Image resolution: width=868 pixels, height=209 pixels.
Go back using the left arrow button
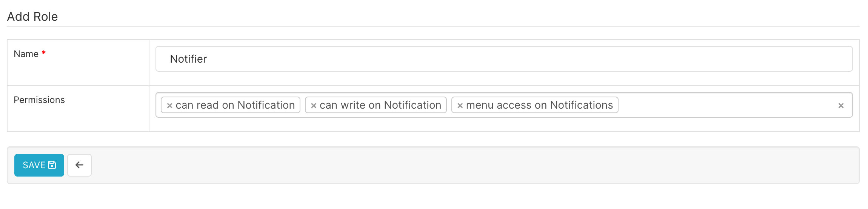coord(79,165)
